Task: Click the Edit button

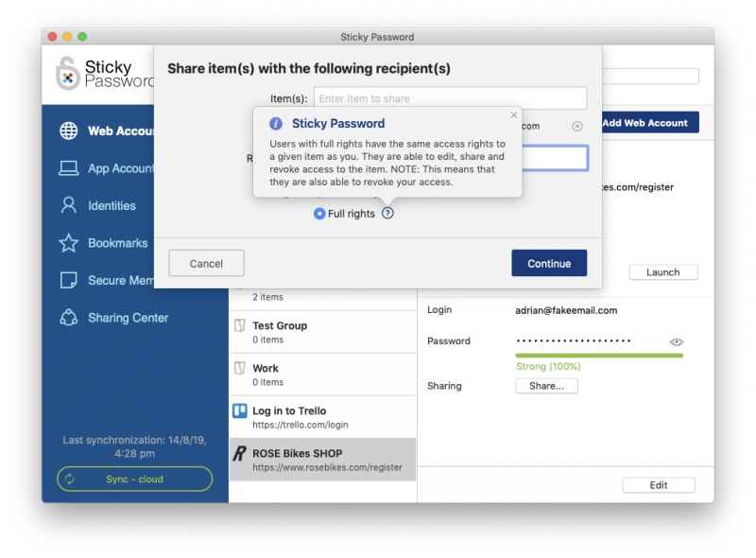Action: click(658, 485)
